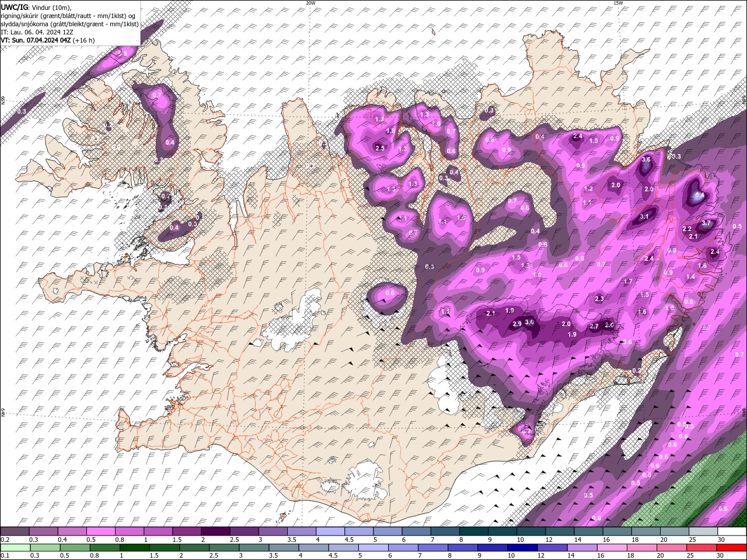The image size is (747, 560).
Task: Click the 0.1 label in lower legend row
Action: 5,556
